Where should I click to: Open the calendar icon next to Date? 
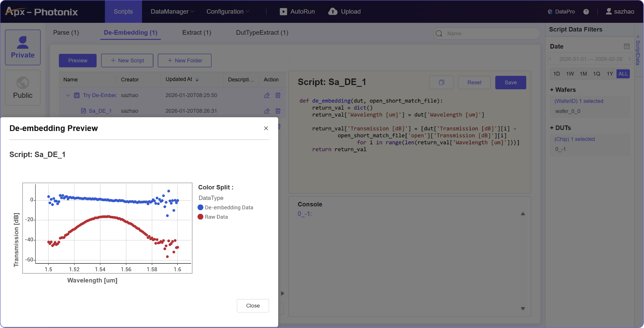click(626, 46)
